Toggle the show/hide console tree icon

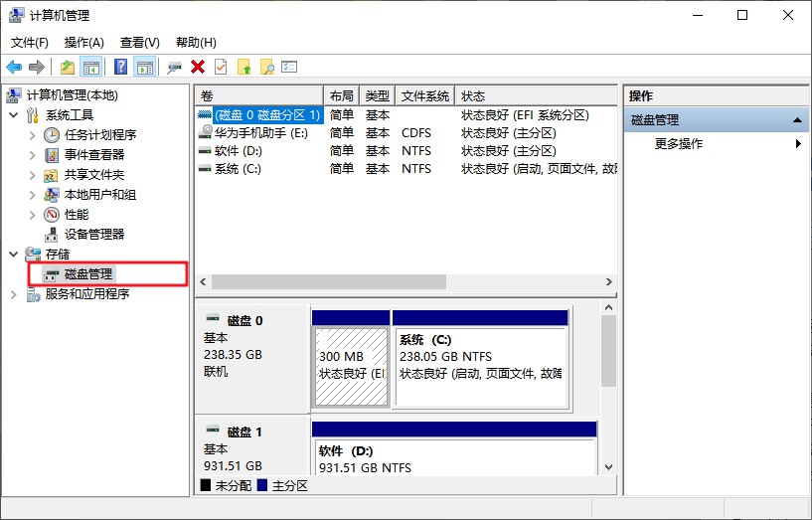pyautogui.click(x=91, y=67)
